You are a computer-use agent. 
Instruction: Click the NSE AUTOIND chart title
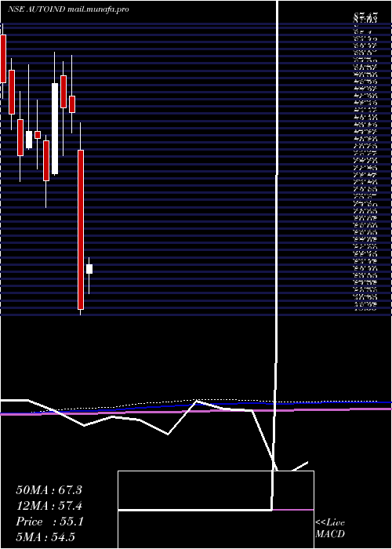pos(36,9)
